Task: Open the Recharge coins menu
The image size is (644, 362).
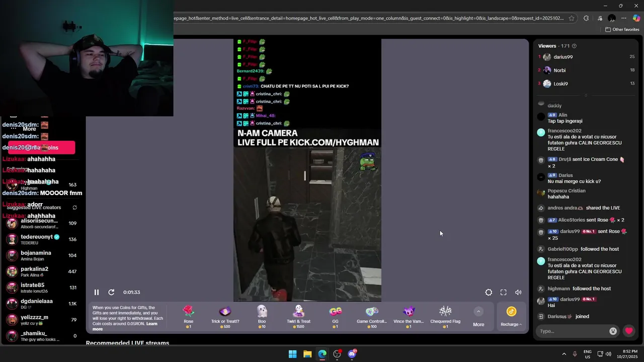Action: [511, 317]
